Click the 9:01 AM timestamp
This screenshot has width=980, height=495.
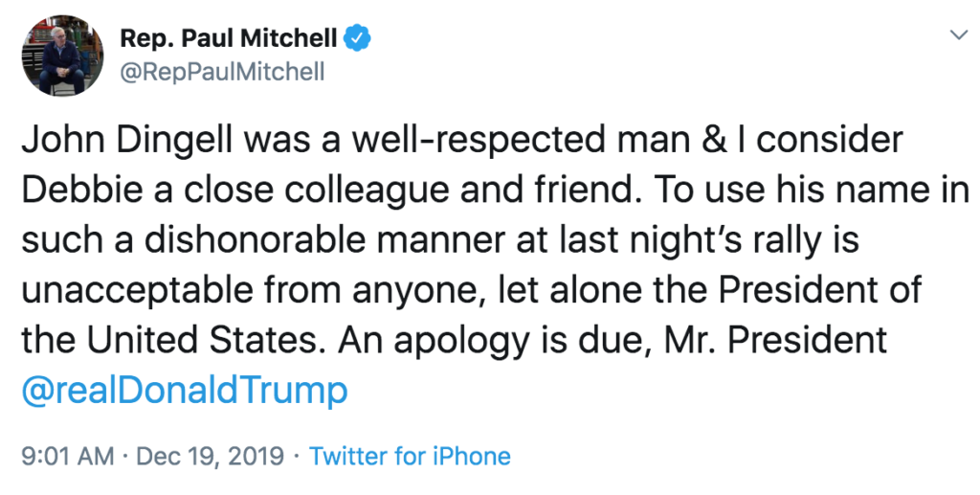[x=68, y=457]
